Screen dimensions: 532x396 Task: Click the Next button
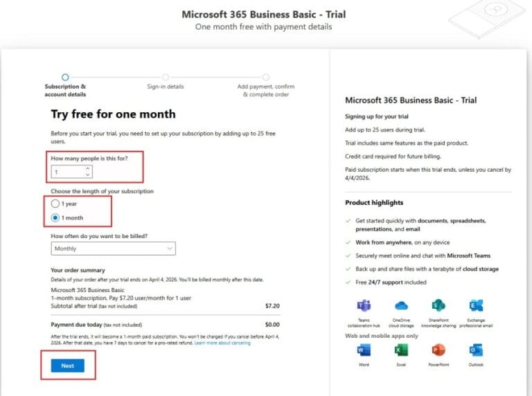click(x=67, y=366)
